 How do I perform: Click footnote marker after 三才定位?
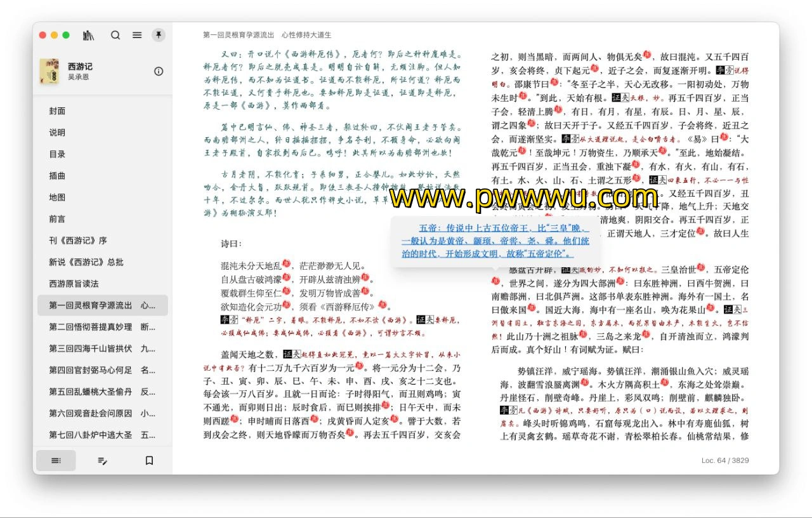[700, 231]
